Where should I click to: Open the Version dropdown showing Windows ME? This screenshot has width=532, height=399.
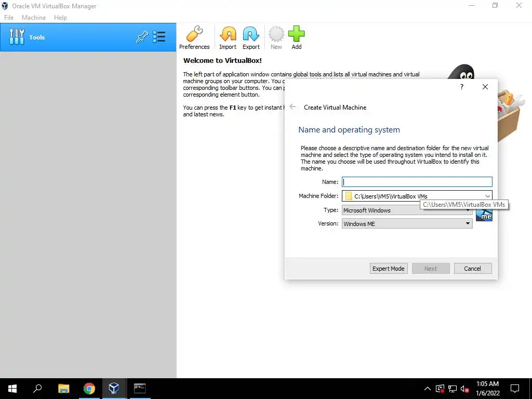(x=407, y=223)
